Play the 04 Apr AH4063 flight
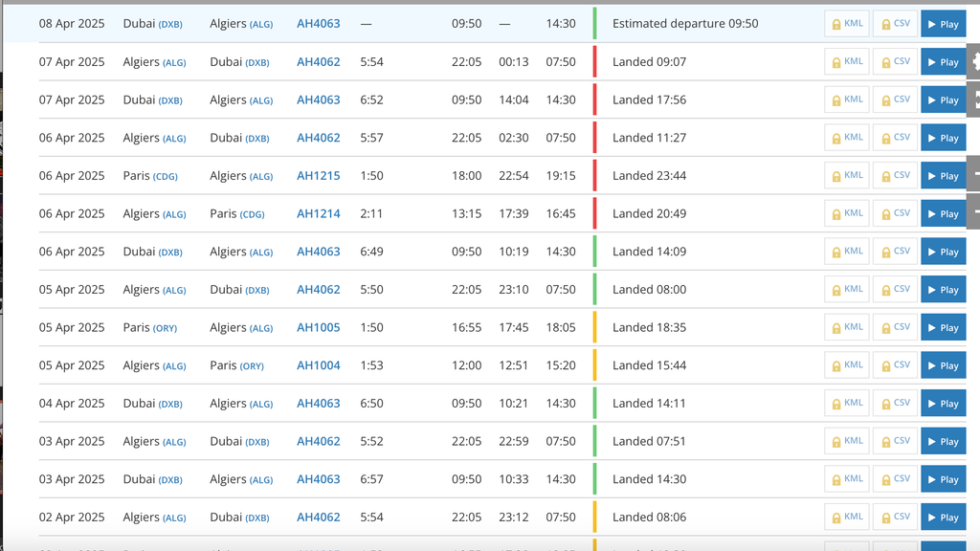This screenshot has width=980, height=551. (943, 404)
